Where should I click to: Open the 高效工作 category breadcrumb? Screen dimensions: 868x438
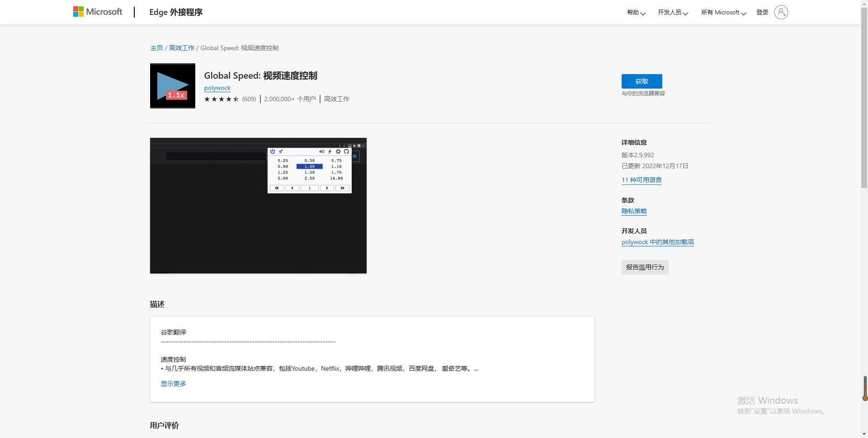(182, 47)
